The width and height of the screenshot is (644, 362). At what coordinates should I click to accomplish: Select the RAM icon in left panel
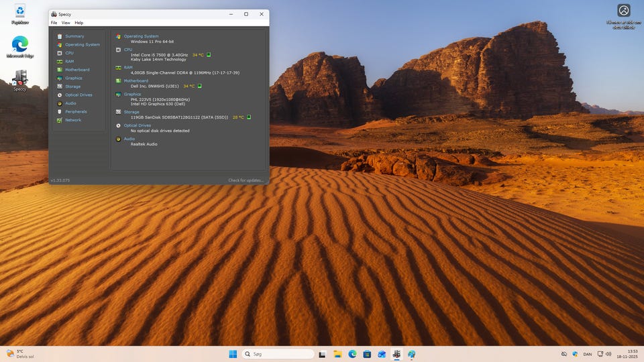pos(60,61)
